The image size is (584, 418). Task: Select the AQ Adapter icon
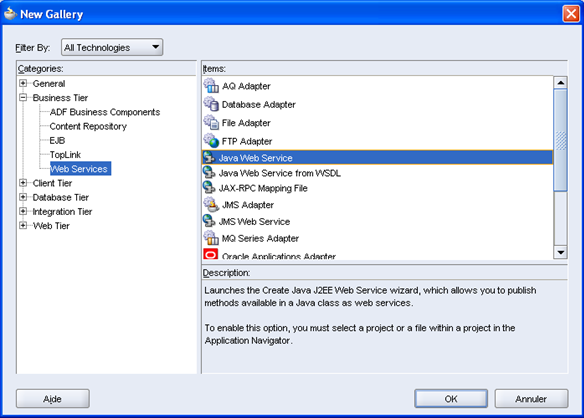coord(211,86)
